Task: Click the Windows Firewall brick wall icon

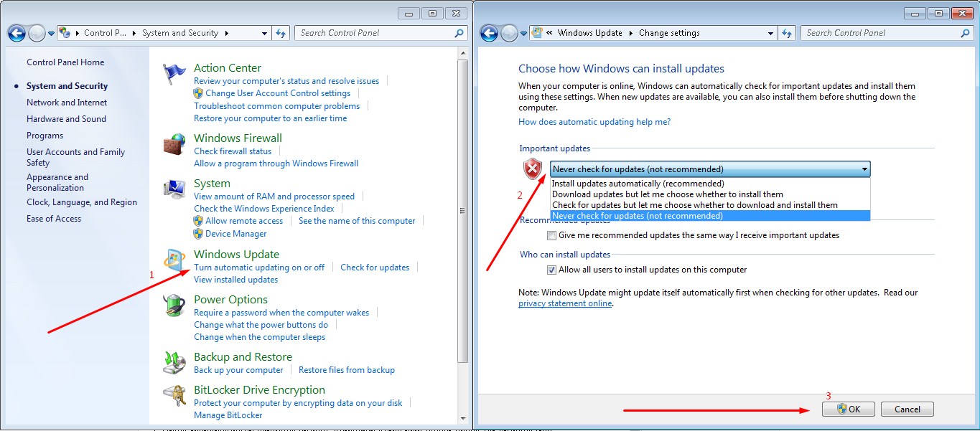Action: coord(174,144)
